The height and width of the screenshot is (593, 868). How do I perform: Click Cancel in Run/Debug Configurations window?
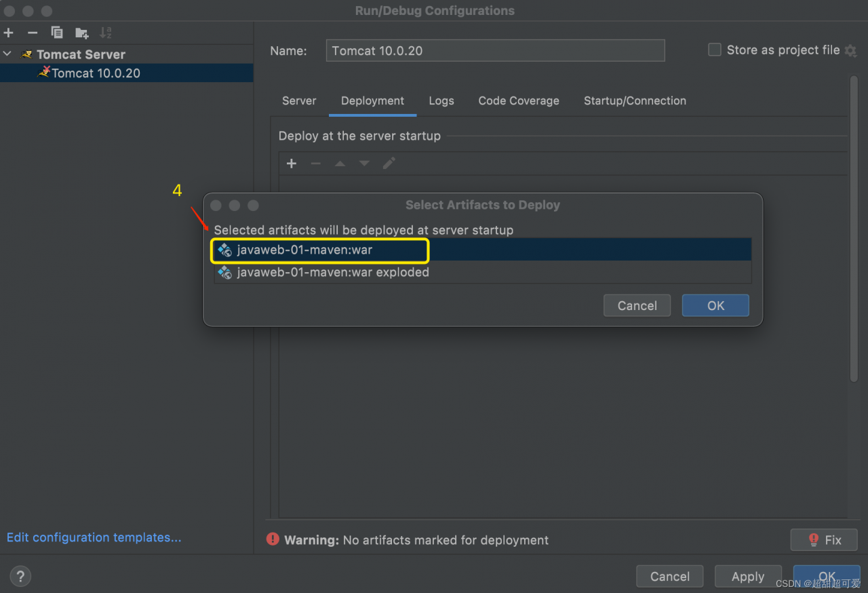tap(669, 576)
